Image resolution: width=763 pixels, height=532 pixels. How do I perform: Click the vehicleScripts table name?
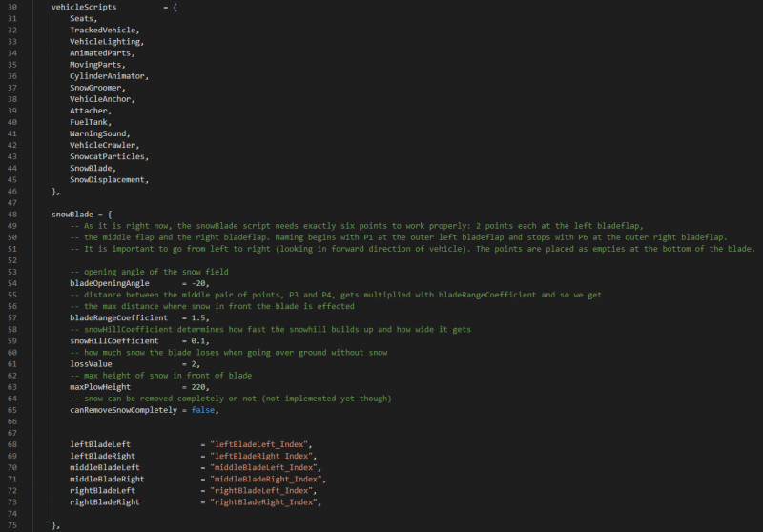pyautogui.click(x=84, y=8)
